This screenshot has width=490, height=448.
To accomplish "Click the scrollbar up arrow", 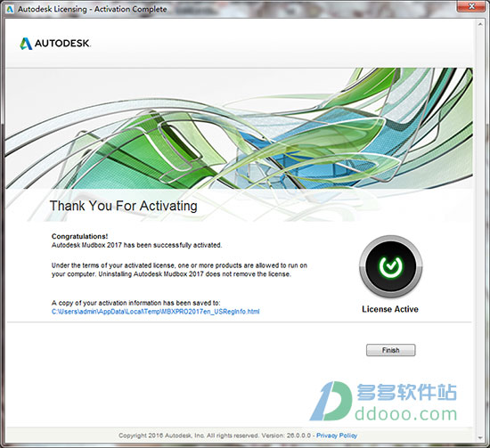I will click(x=480, y=24).
